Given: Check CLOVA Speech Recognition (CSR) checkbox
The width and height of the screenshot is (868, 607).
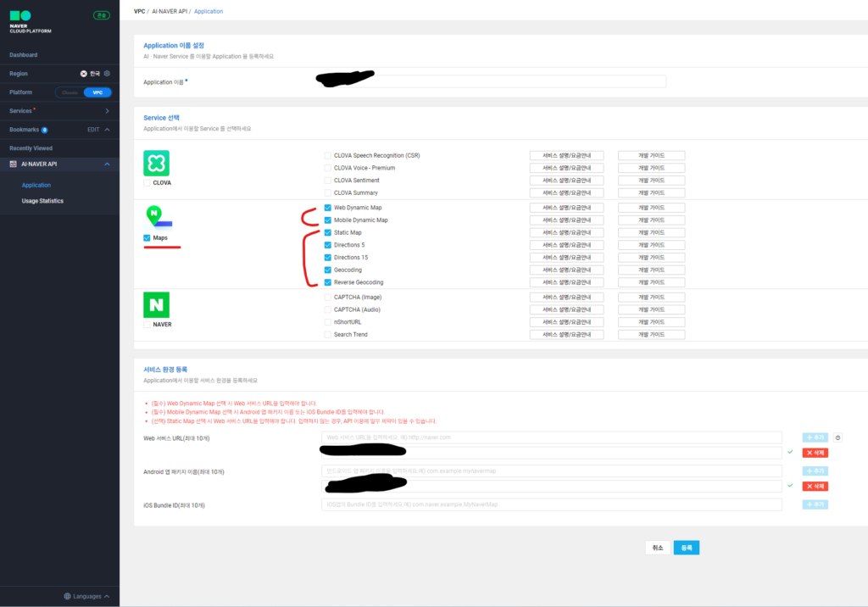Looking at the screenshot, I should pyautogui.click(x=328, y=156).
